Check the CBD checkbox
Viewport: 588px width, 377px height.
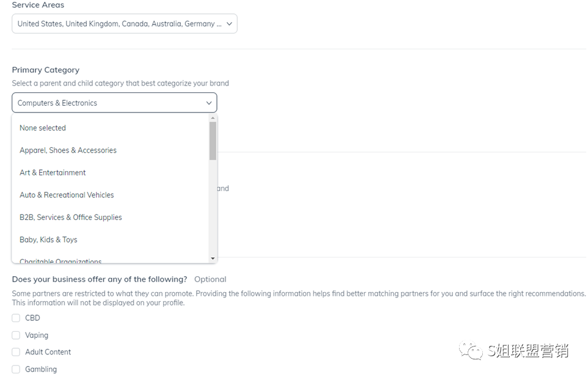[16, 318]
